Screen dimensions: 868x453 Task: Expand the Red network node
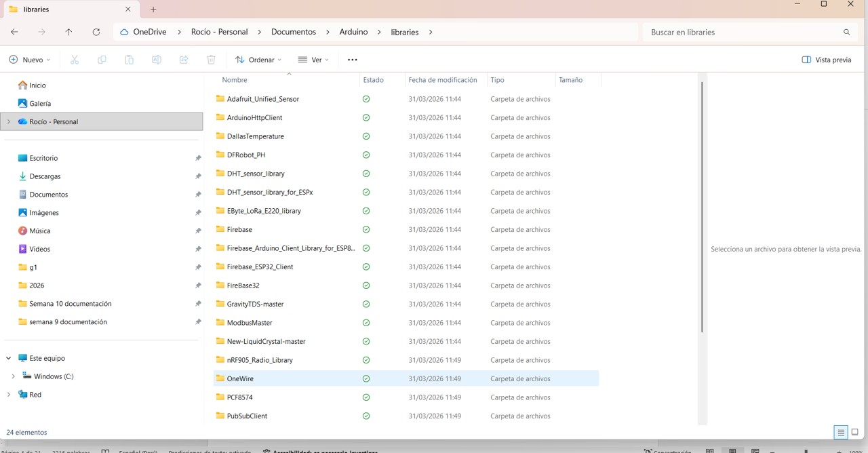8,394
